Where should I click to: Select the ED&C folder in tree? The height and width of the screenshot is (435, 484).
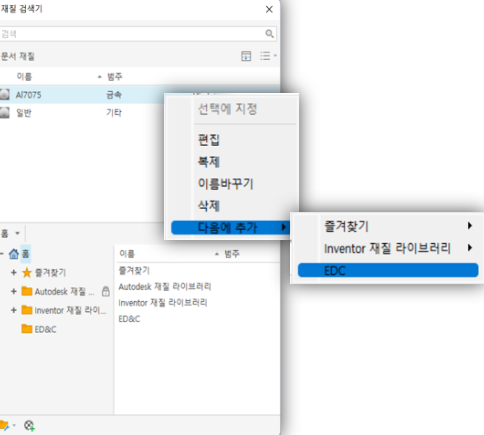click(x=39, y=329)
